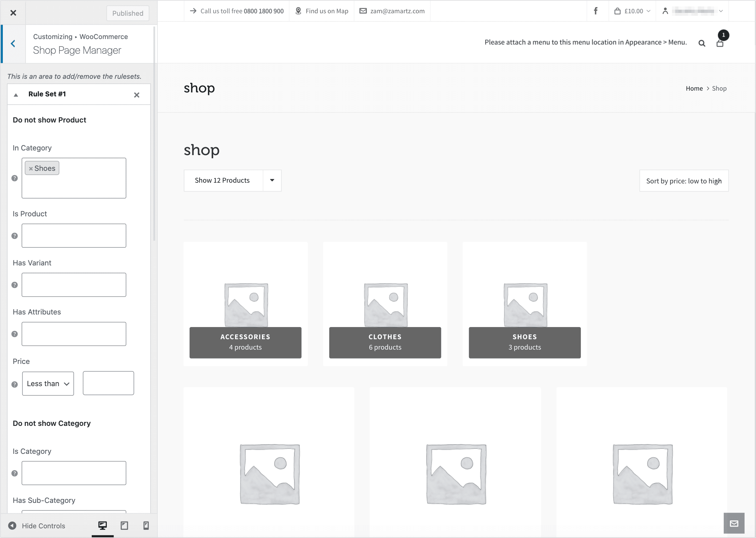This screenshot has height=538, width=756.
Task: Click the Facebook icon in the top bar
Action: click(x=596, y=11)
